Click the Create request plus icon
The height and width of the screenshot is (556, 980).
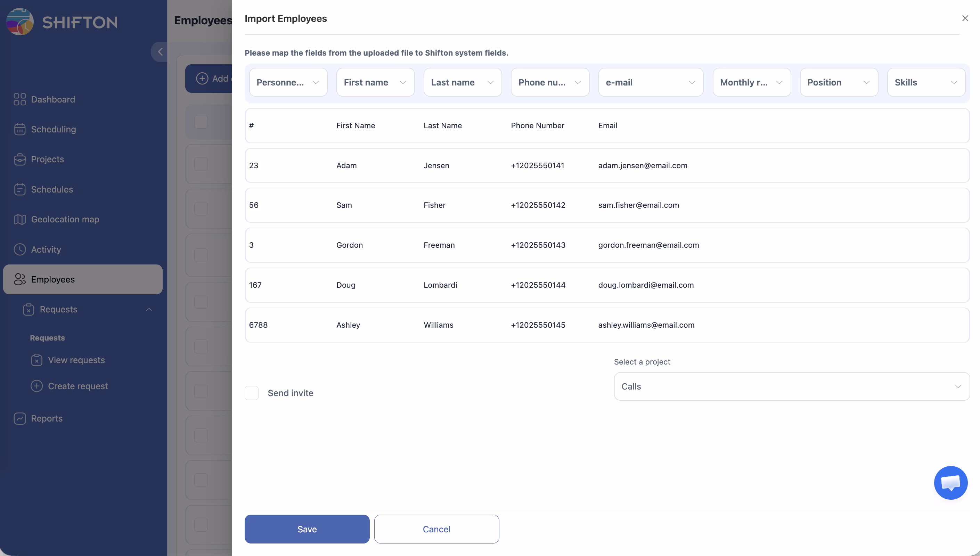(36, 386)
